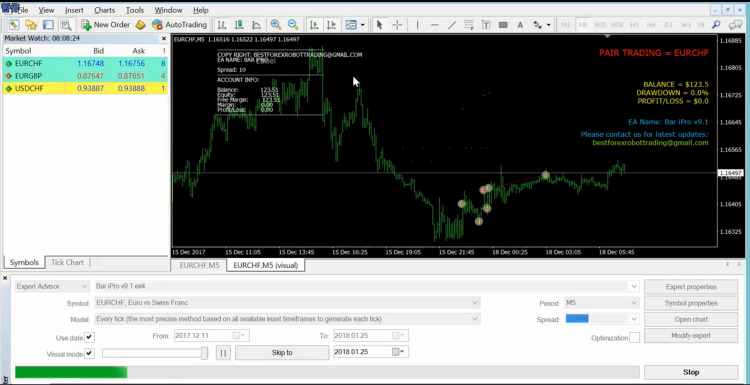Click the zoom in magnifier icon

coord(276,24)
